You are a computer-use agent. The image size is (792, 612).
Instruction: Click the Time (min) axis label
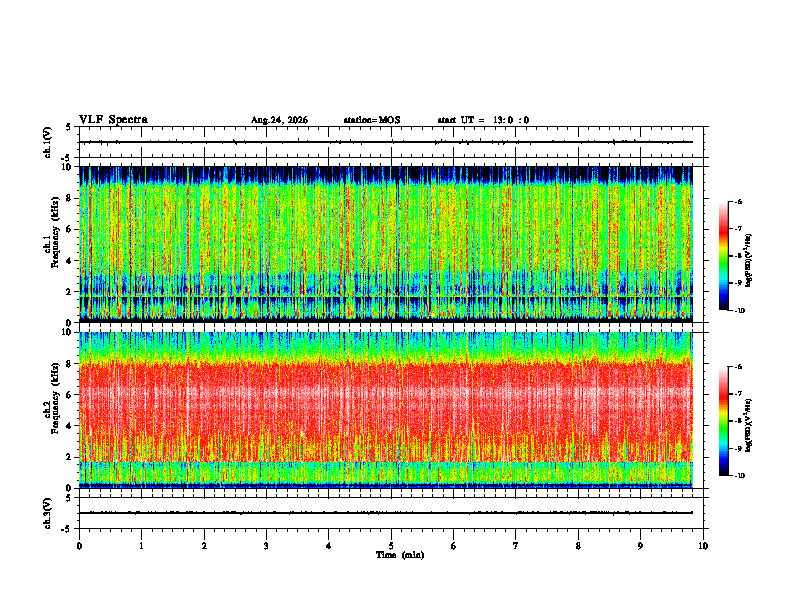(x=400, y=555)
